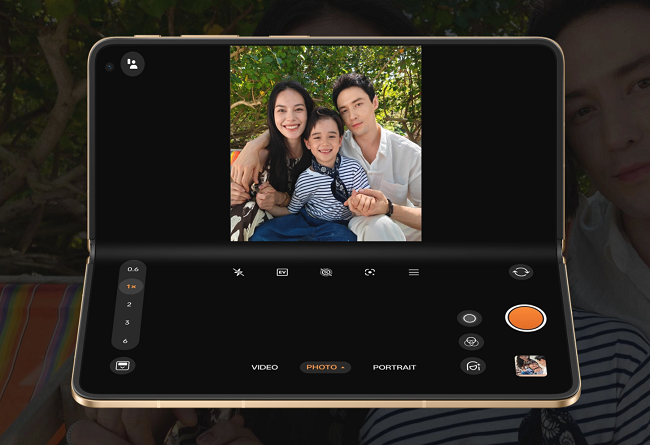Open the three-line settings menu

point(414,272)
